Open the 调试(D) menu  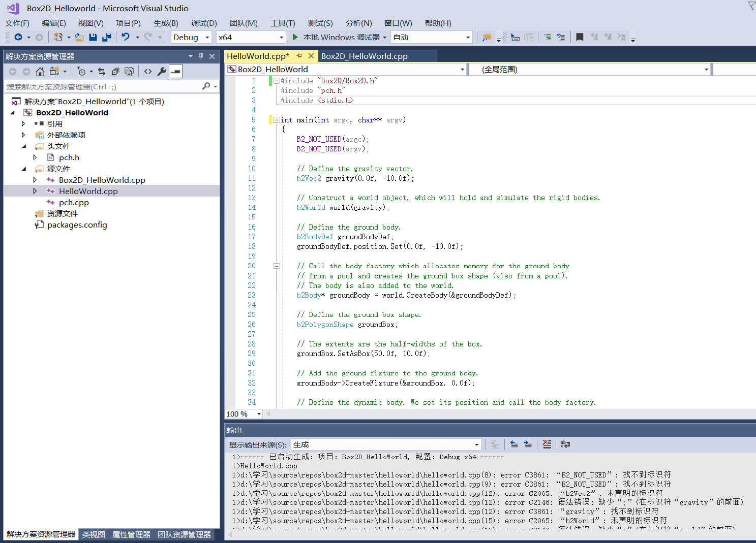(203, 23)
